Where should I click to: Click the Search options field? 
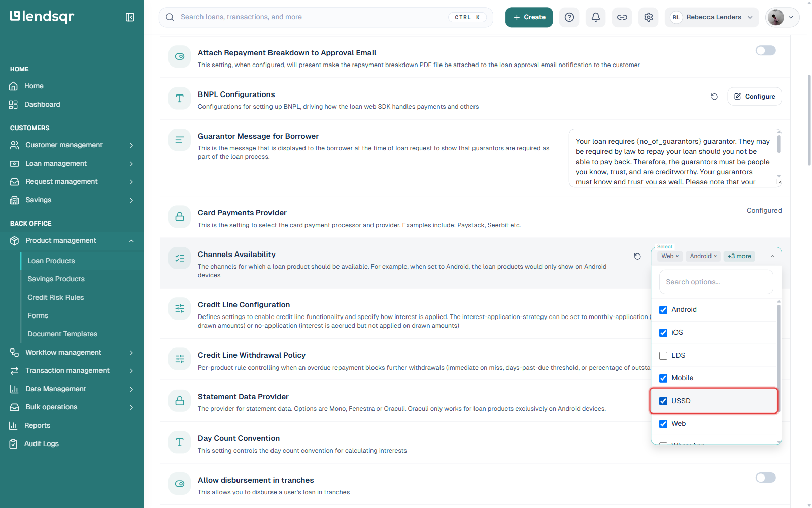[x=716, y=282]
